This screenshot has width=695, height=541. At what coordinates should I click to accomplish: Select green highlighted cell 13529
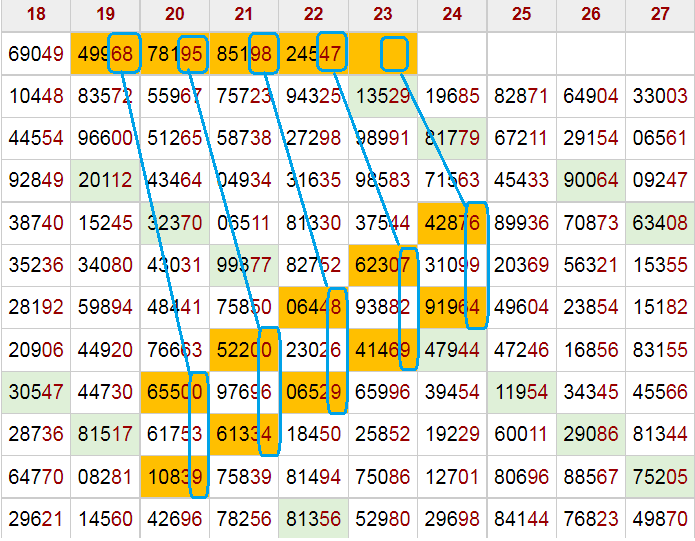click(382, 96)
